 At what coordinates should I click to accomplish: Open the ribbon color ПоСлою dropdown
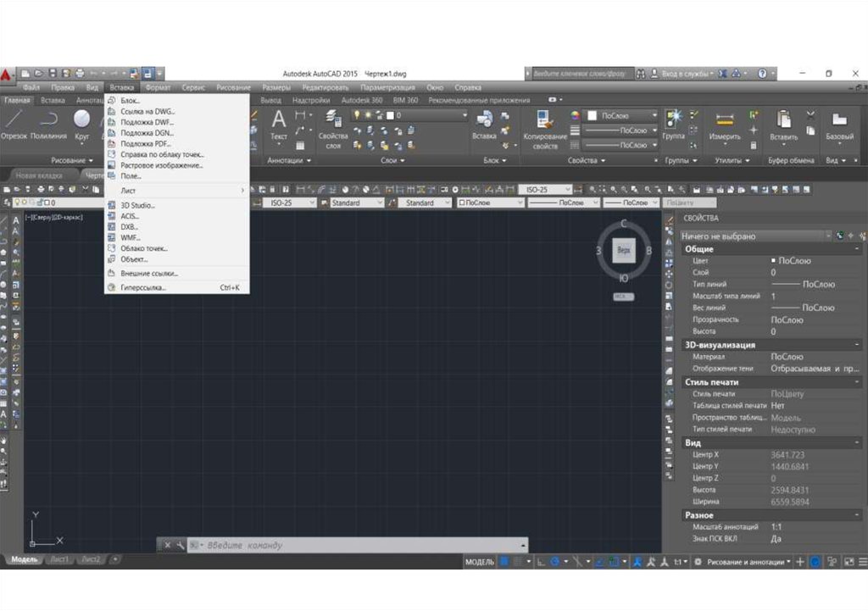point(626,115)
